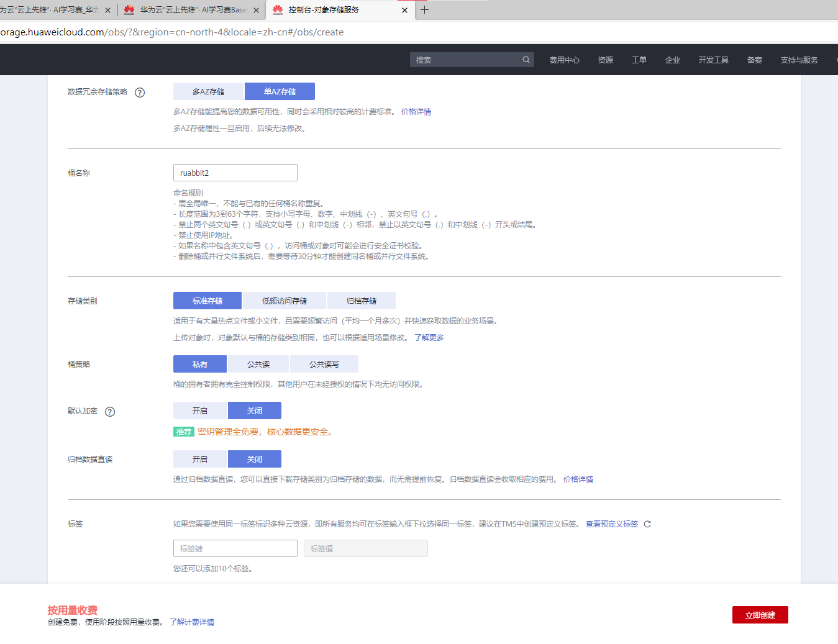Click the 标签 field label
Screen dimensions: 838x644
75,524
